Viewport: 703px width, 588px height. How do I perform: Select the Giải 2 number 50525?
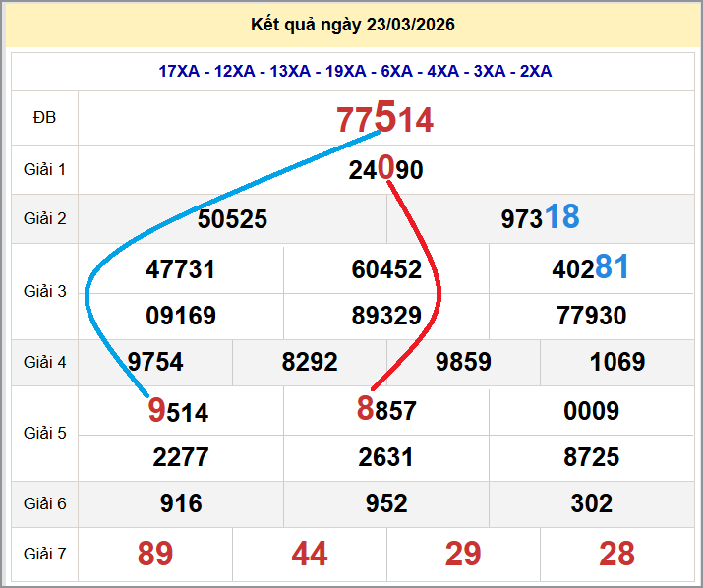pyautogui.click(x=232, y=219)
